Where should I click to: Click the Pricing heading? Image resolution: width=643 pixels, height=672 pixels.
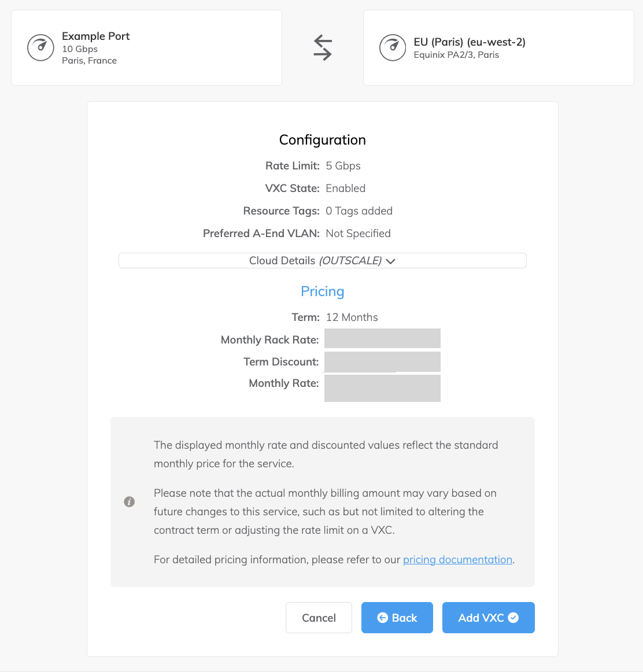coord(322,291)
